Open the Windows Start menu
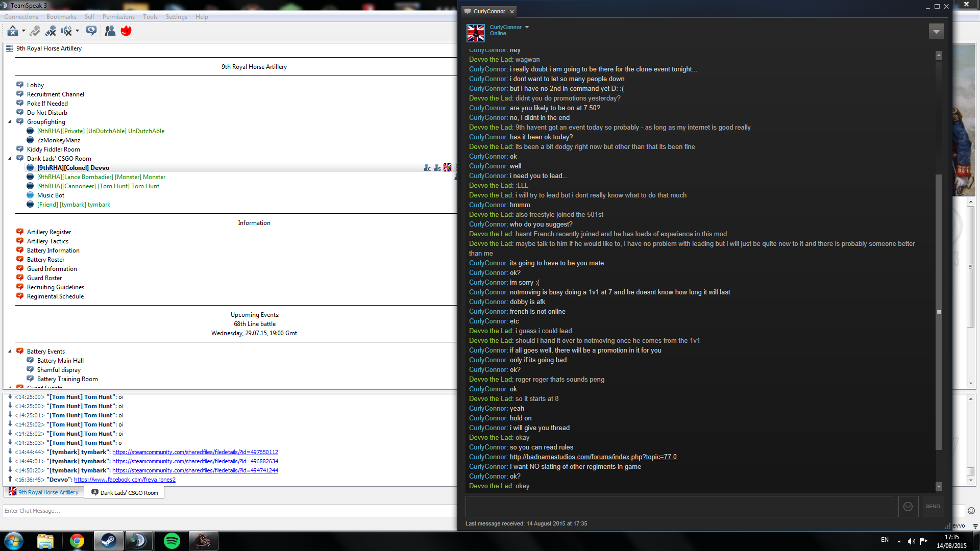Image resolution: width=980 pixels, height=551 pixels. 14,541
